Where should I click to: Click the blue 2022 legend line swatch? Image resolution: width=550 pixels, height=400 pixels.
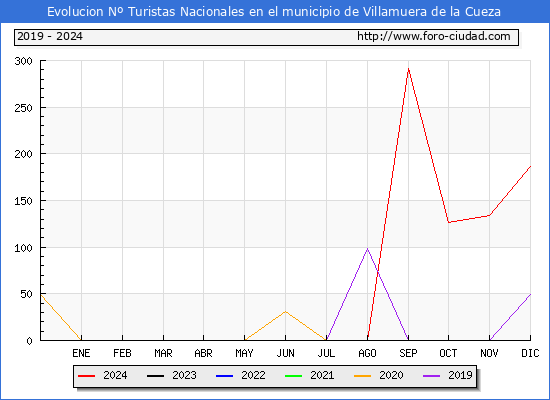click(224, 376)
